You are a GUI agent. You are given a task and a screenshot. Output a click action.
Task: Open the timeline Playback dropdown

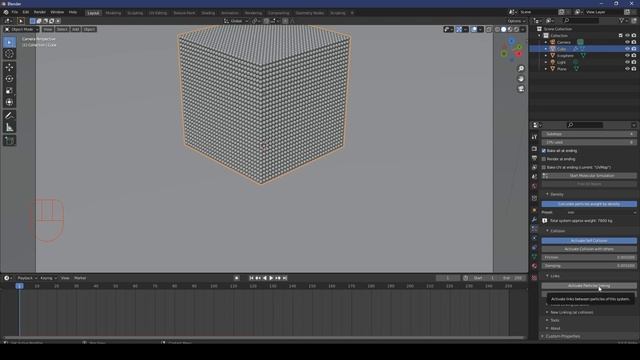tap(27, 278)
